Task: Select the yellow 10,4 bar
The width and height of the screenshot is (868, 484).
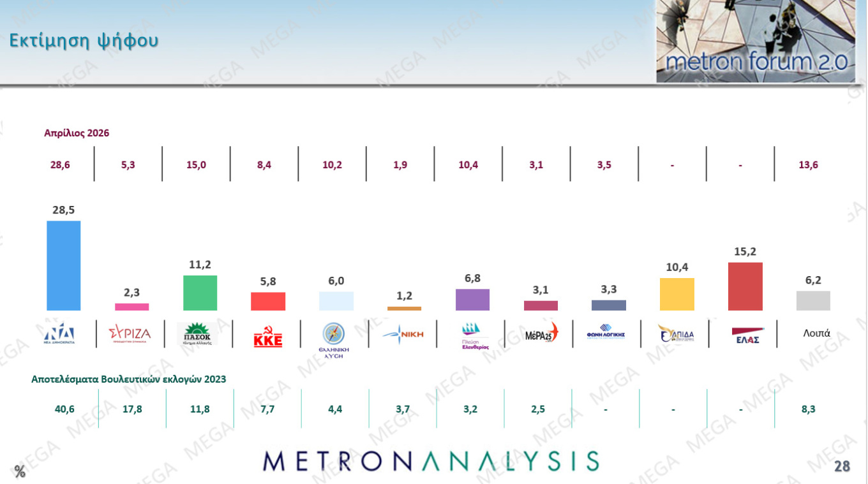Action: [x=677, y=294]
